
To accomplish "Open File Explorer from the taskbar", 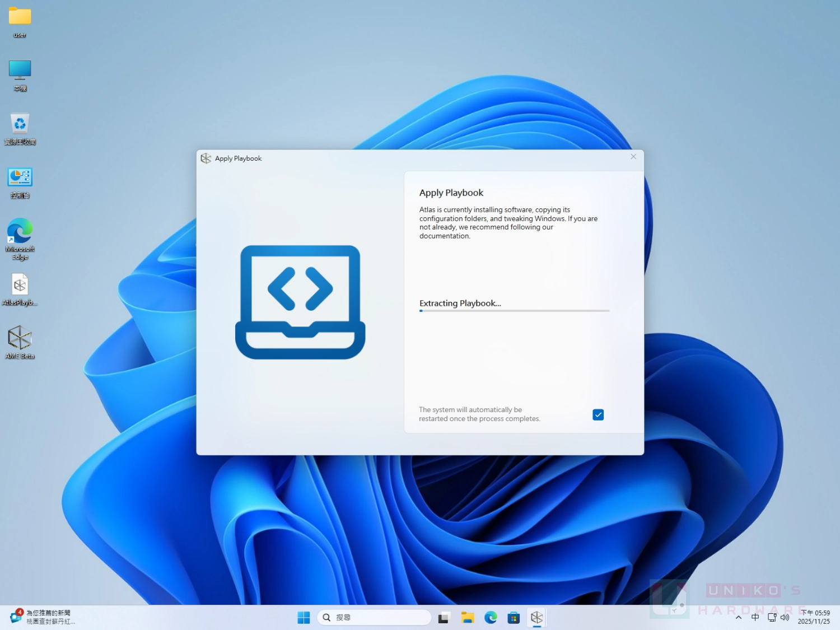I will tap(468, 617).
